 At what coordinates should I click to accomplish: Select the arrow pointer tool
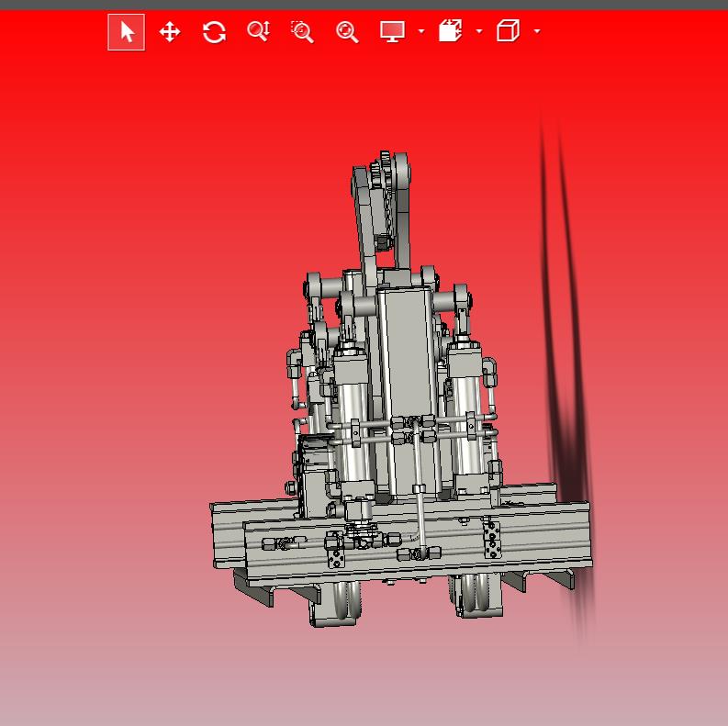pyautogui.click(x=127, y=32)
